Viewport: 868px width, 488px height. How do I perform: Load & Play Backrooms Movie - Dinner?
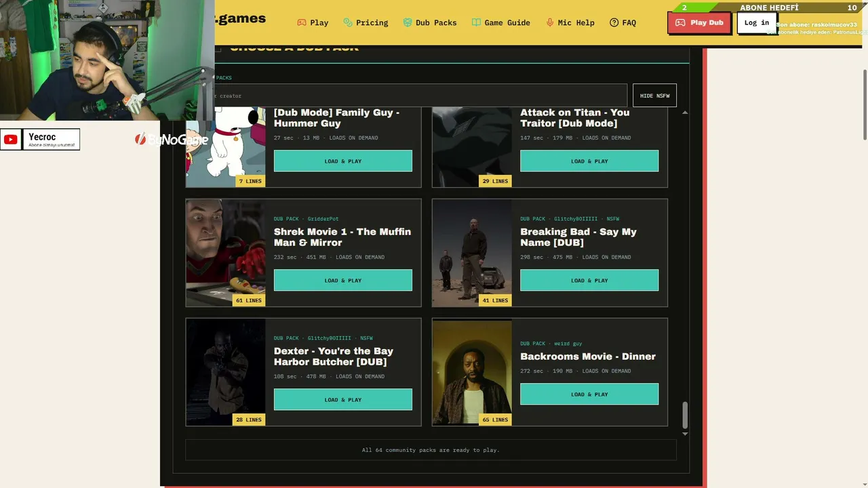589,394
